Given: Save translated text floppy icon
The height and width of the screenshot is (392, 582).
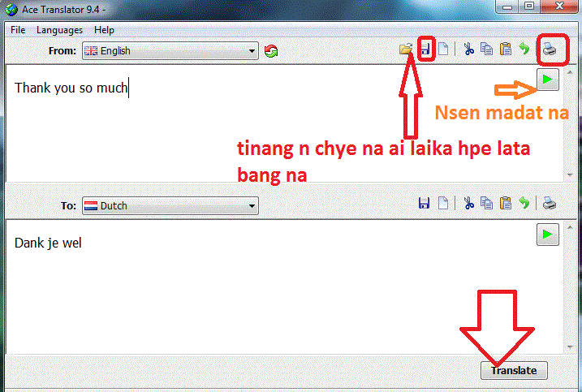Looking at the screenshot, I should click(424, 204).
